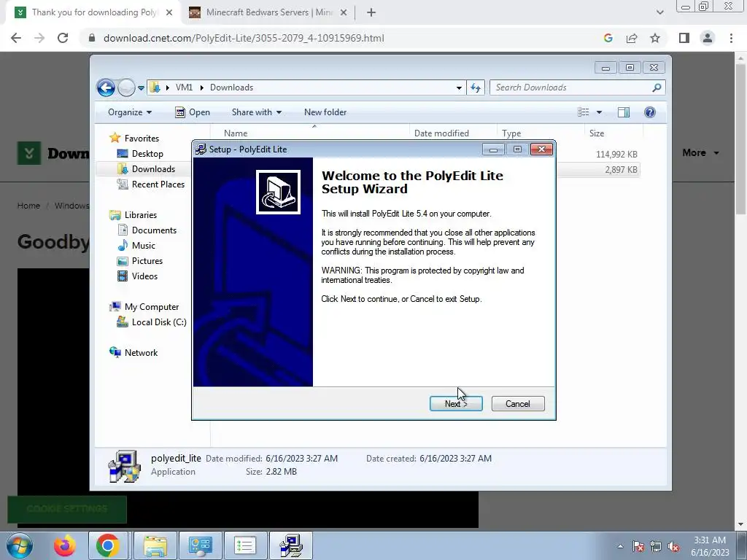Image resolution: width=747 pixels, height=560 pixels.
Task: Click the Explorer forward arrow button
Action: (126, 87)
